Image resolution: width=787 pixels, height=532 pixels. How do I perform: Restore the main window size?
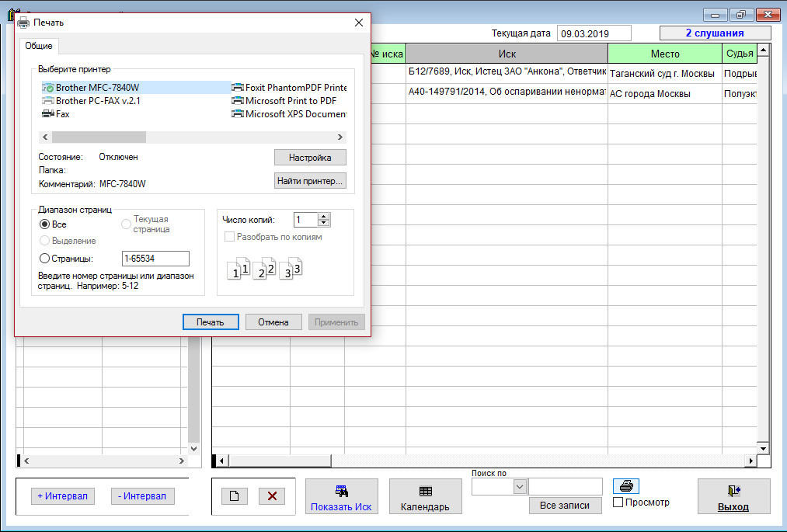741,15
